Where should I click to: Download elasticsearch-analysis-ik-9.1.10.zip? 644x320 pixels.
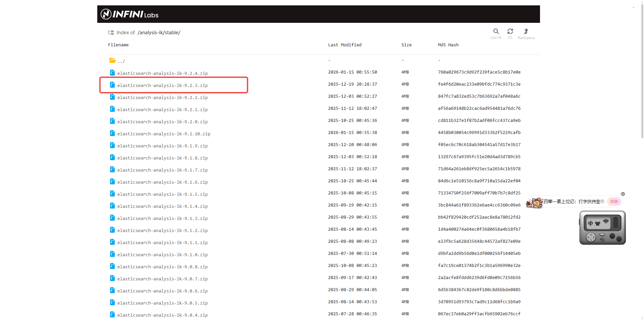coord(164,134)
